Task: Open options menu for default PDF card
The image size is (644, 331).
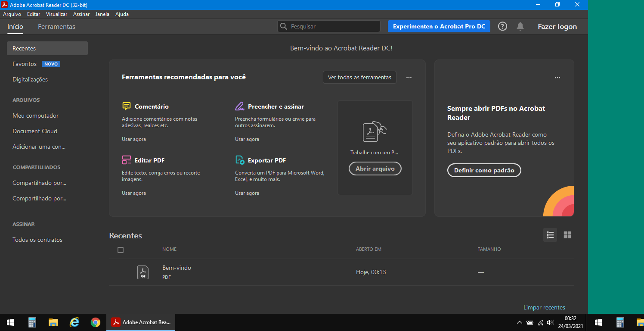Action: coord(557,78)
